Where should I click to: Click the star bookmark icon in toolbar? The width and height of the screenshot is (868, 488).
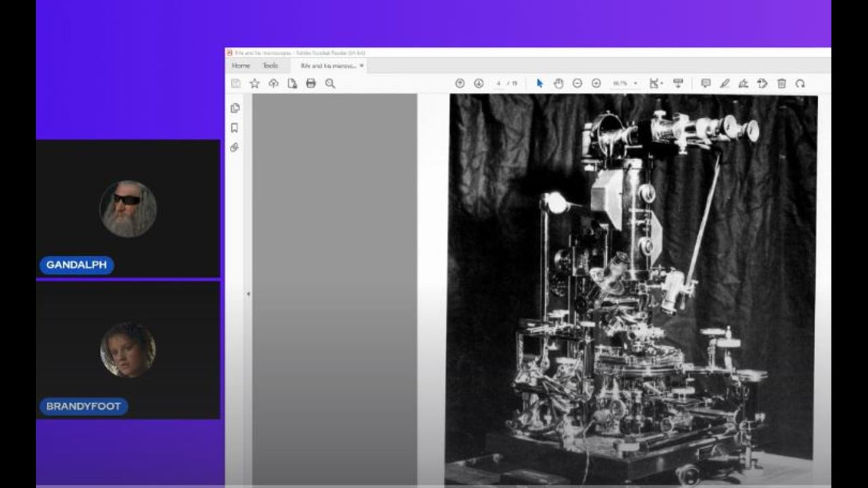(x=254, y=83)
